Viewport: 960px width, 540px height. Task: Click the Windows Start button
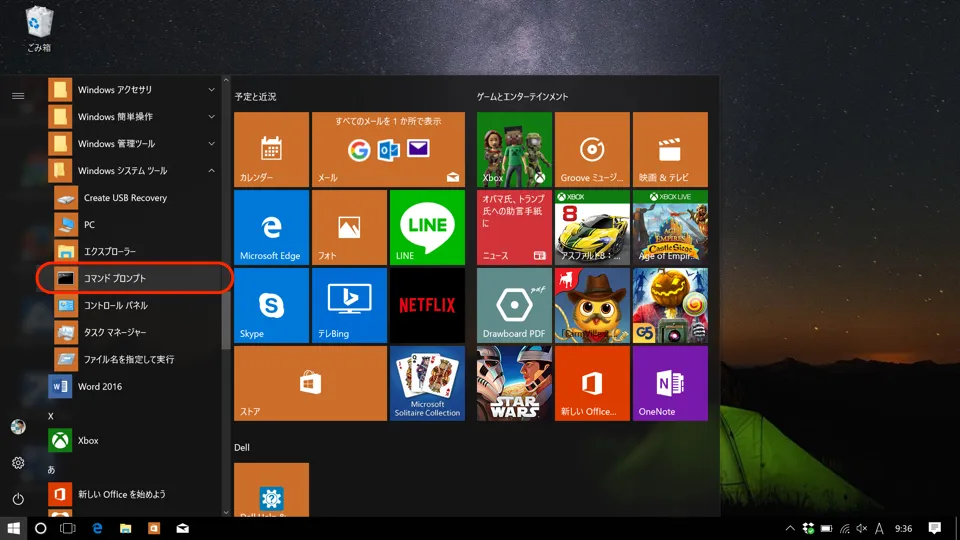pos(13,528)
